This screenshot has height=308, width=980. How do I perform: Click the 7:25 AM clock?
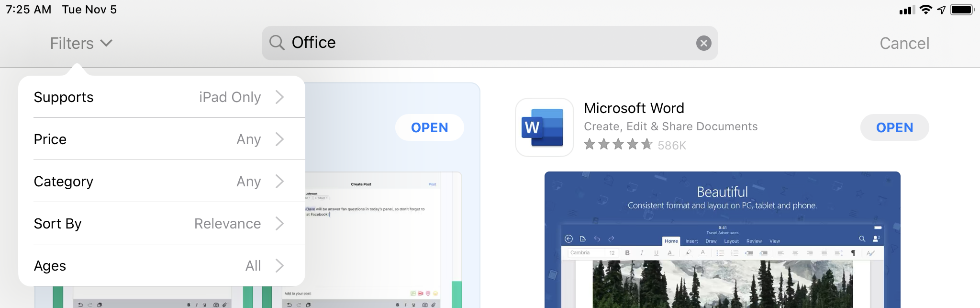pos(28,10)
